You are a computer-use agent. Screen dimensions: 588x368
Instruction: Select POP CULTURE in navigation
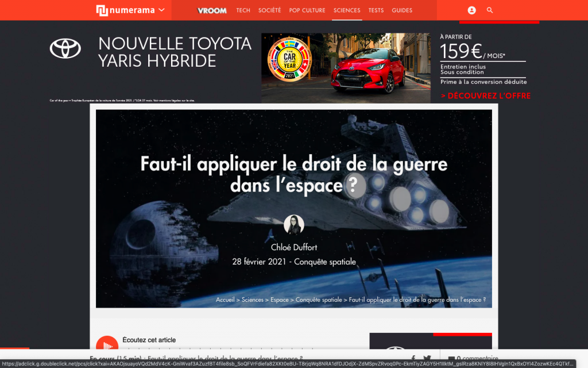307,10
